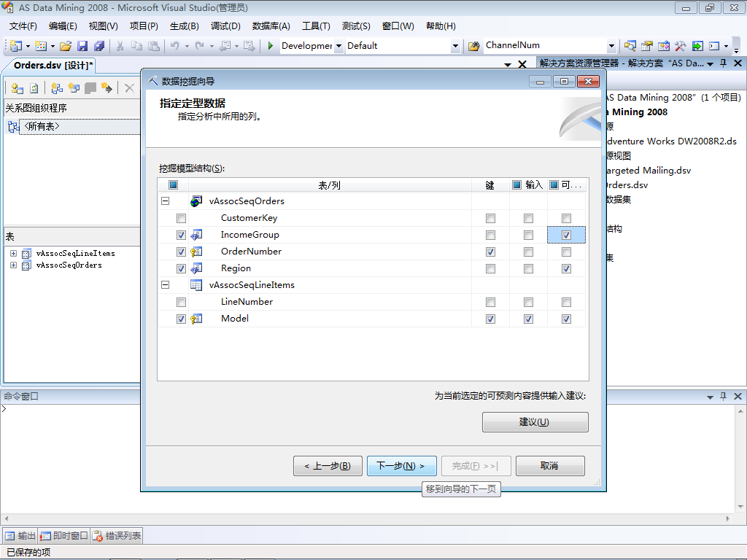The image size is (747, 560).
Task: Select the Model row in the mining grid
Action: (371, 319)
